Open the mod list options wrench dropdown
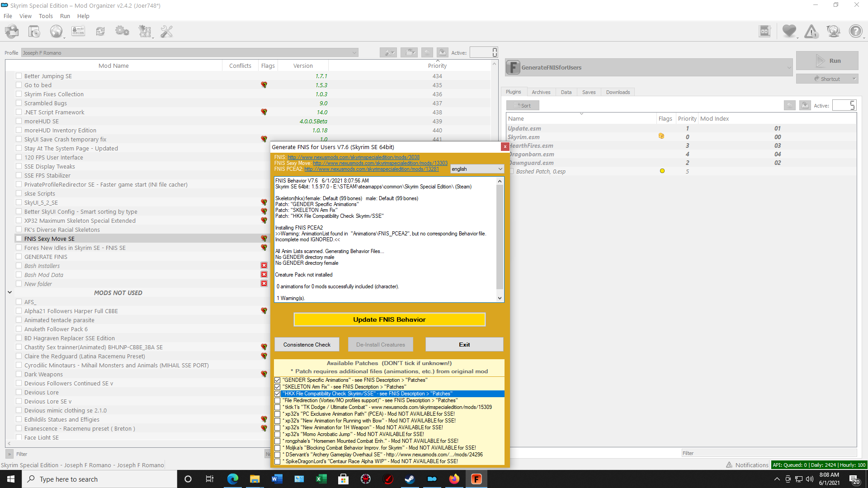This screenshot has height=488, width=868. (x=388, y=52)
